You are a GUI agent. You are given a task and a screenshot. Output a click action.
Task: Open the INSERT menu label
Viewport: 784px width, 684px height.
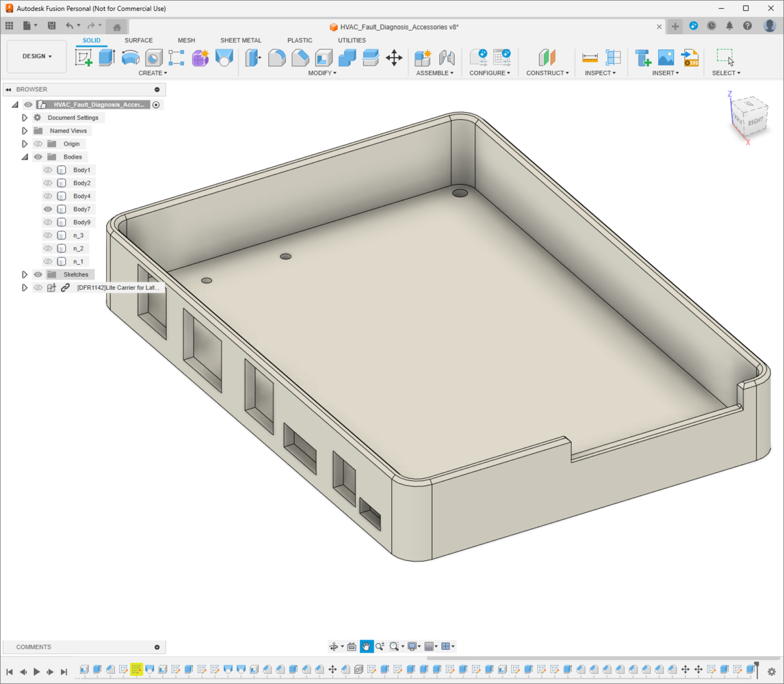pyautogui.click(x=666, y=73)
